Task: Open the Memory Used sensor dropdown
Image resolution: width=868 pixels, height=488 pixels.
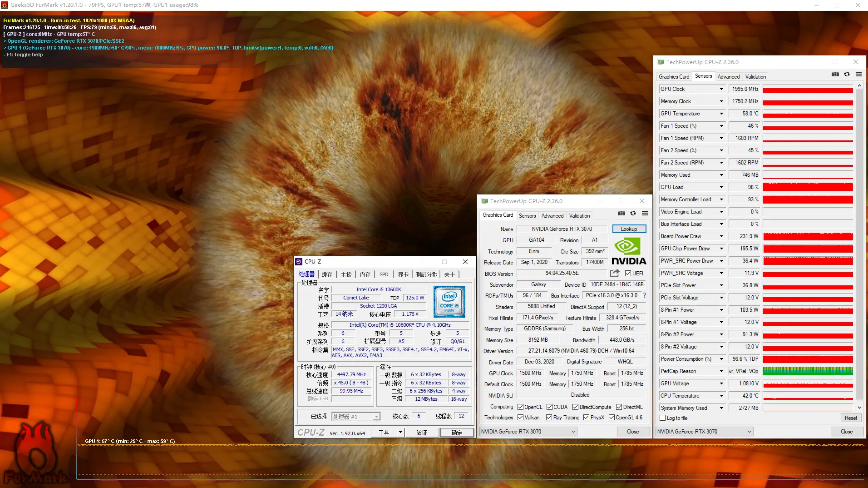Action: click(x=721, y=175)
